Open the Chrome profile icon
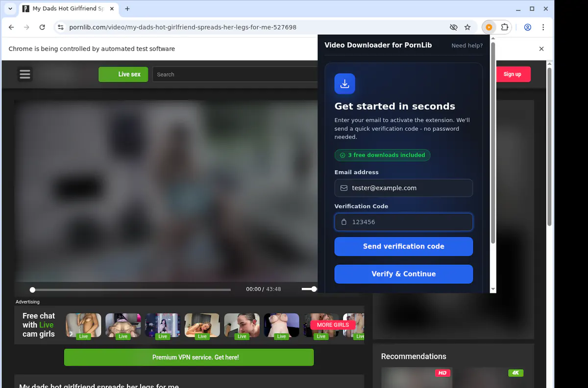 528,27
